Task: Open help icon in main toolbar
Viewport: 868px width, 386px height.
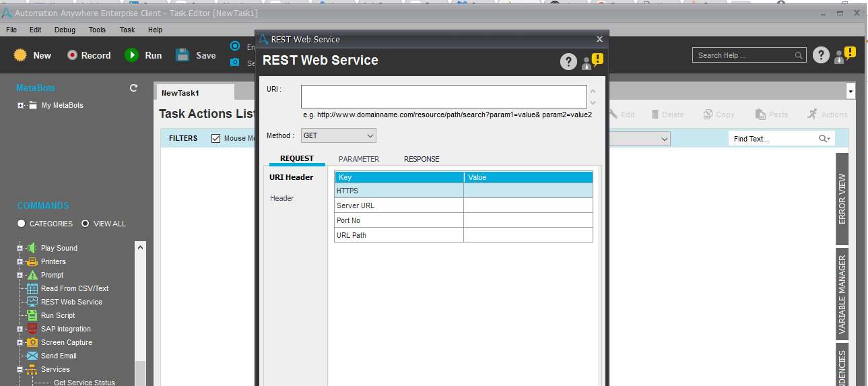Action: (x=820, y=55)
